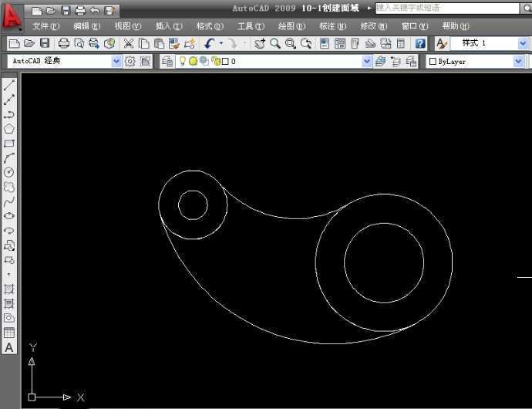Viewport: 532px width, 409px height.
Task: Select the Rectangle tool
Action: [9, 144]
